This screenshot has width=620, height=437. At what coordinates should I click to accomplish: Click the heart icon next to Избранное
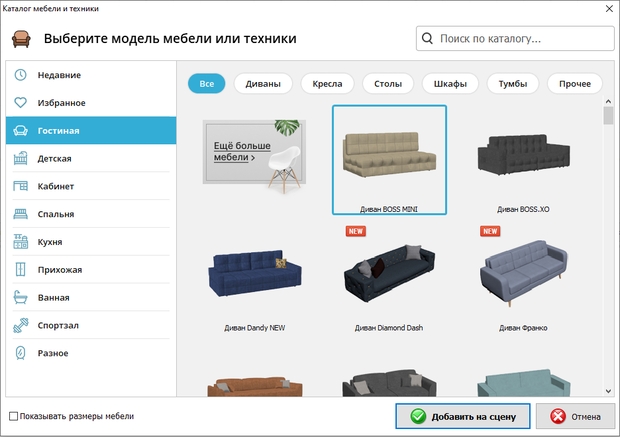21,102
